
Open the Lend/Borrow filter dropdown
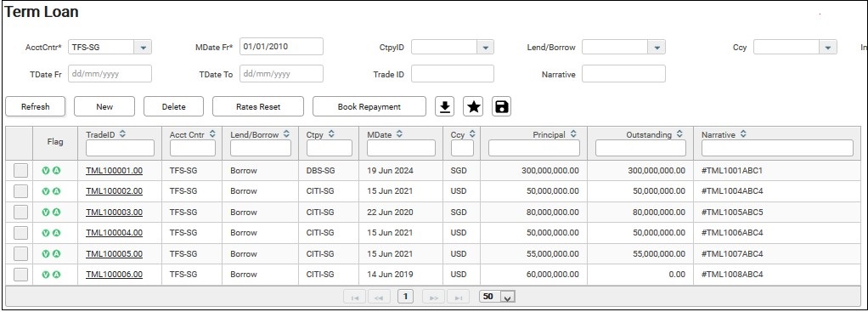pos(657,48)
